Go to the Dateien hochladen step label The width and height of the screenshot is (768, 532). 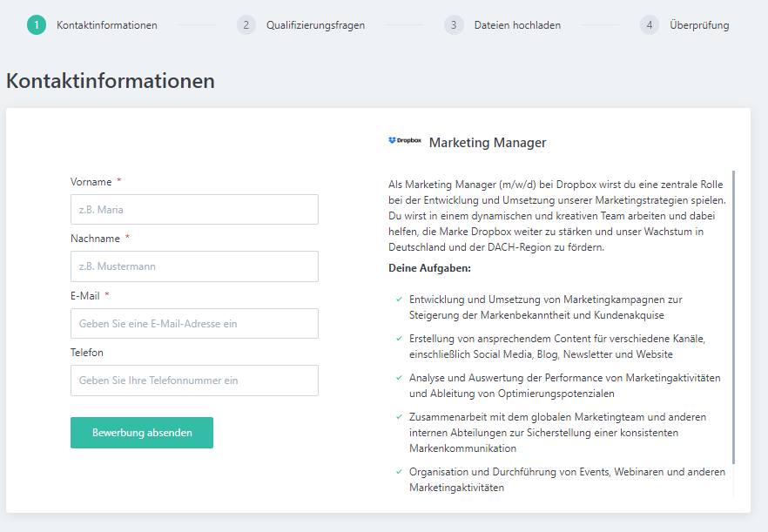(517, 25)
